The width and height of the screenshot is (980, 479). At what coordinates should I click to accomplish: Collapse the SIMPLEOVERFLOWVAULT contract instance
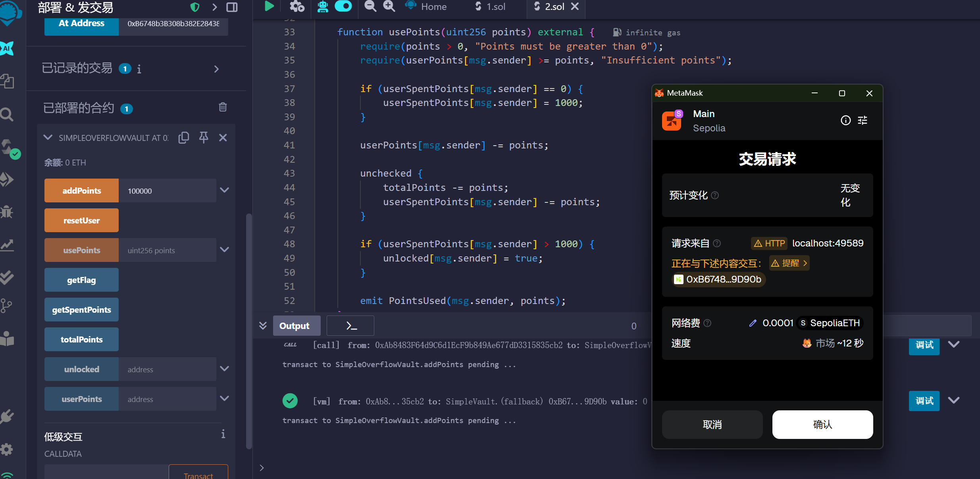pos(48,137)
